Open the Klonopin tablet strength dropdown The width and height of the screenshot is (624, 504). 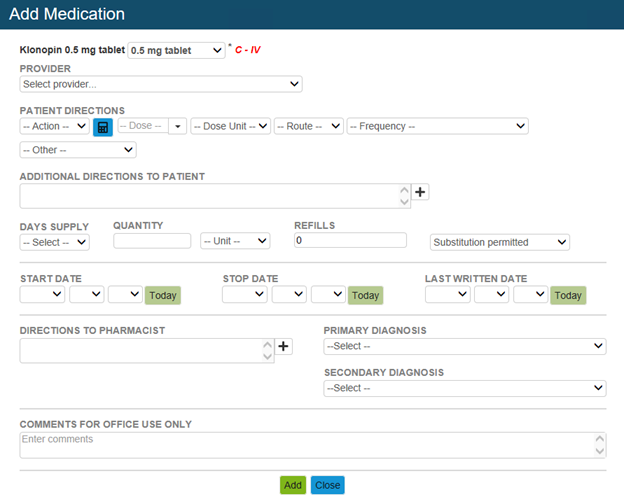pyautogui.click(x=176, y=50)
